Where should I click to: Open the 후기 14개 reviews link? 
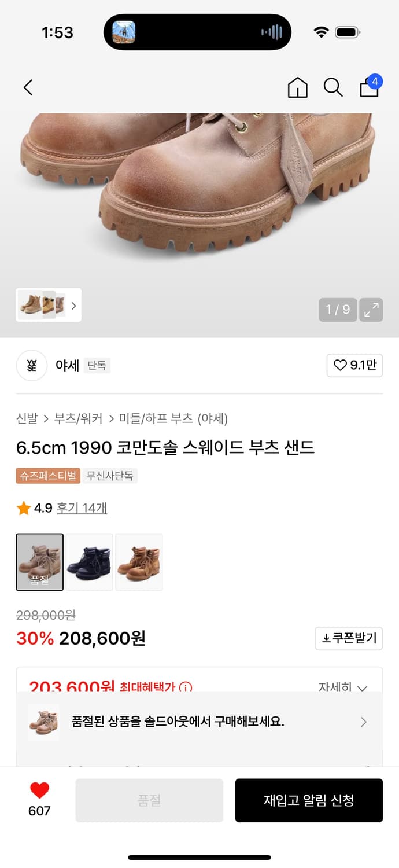click(82, 508)
